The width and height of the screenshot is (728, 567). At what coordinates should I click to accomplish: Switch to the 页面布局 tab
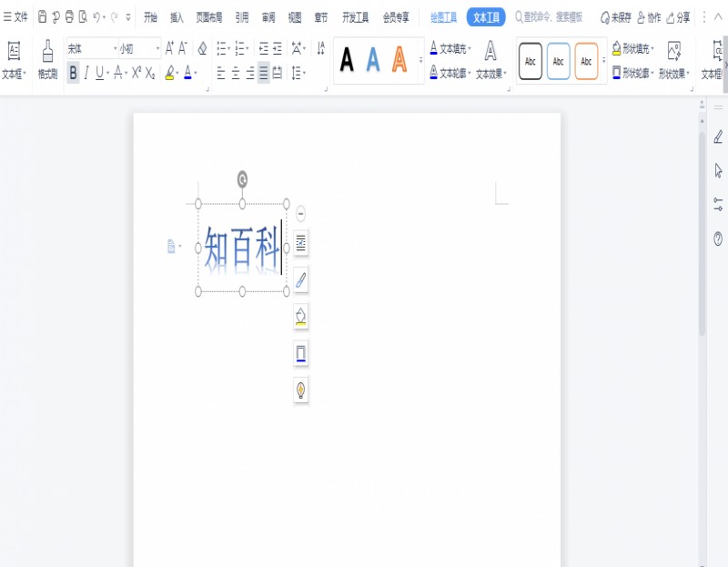click(x=209, y=17)
